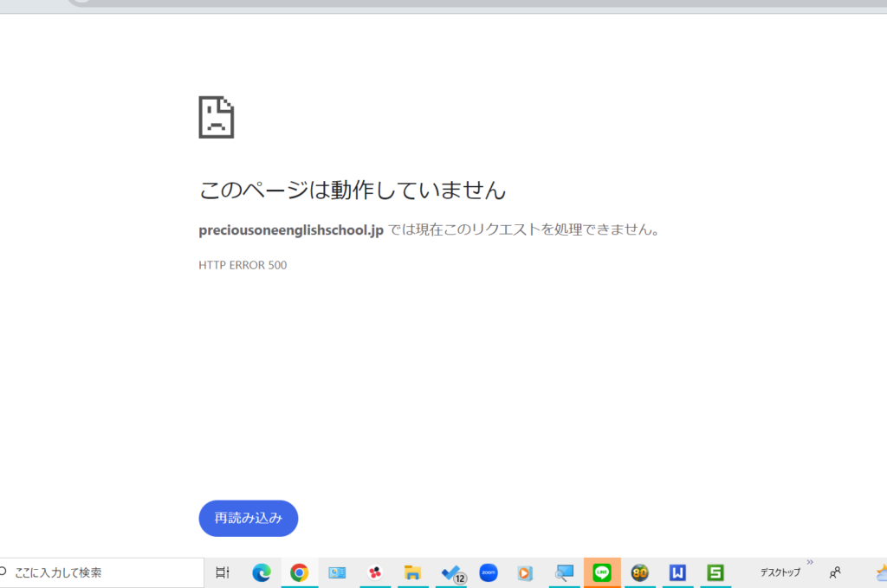Open the blue card app taskbar icon

pos(337,572)
